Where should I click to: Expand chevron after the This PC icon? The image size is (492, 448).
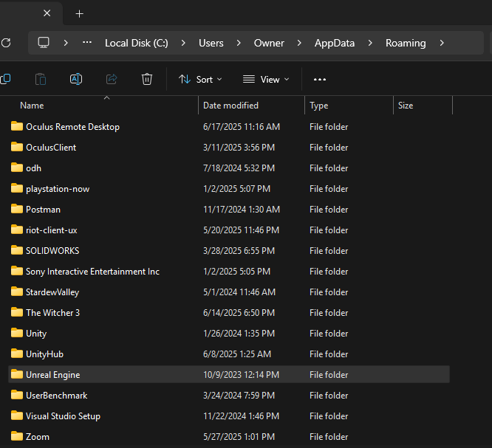coord(66,43)
